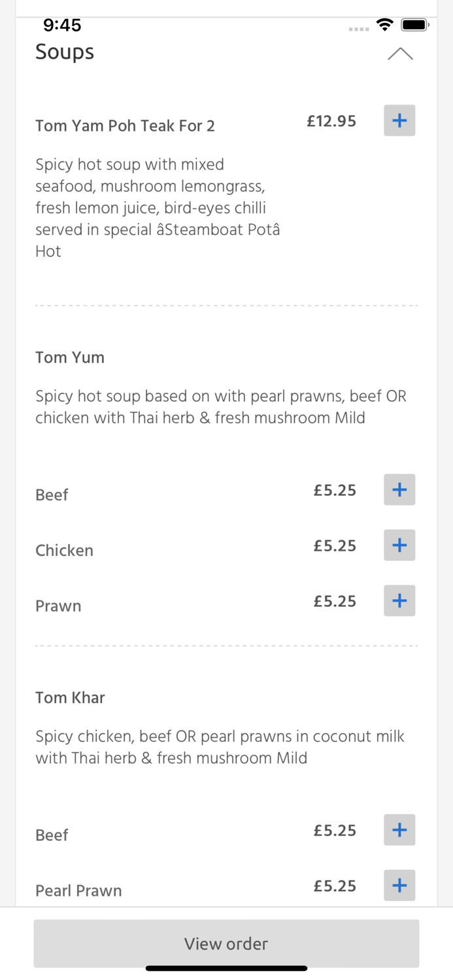Image resolution: width=453 pixels, height=980 pixels.
Task: Add Tom Yam Poh Teak For 2 to order
Action: pyautogui.click(x=399, y=120)
